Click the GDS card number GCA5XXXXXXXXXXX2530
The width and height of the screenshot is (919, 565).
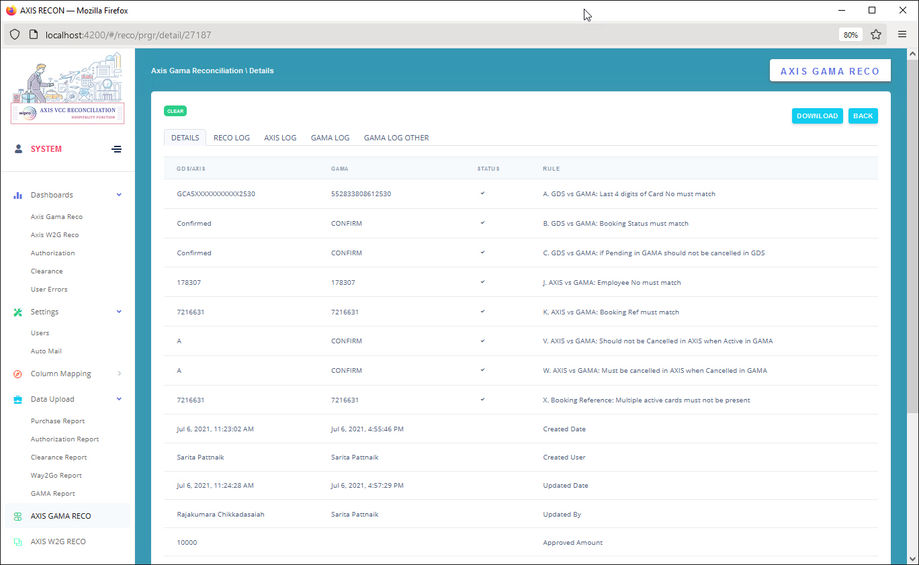[x=216, y=193]
